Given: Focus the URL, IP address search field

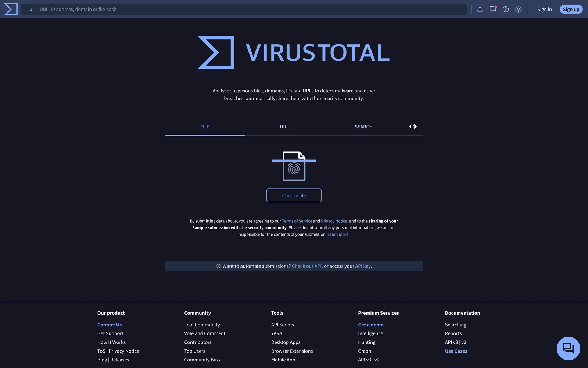Looking at the screenshot, I should (x=244, y=9).
